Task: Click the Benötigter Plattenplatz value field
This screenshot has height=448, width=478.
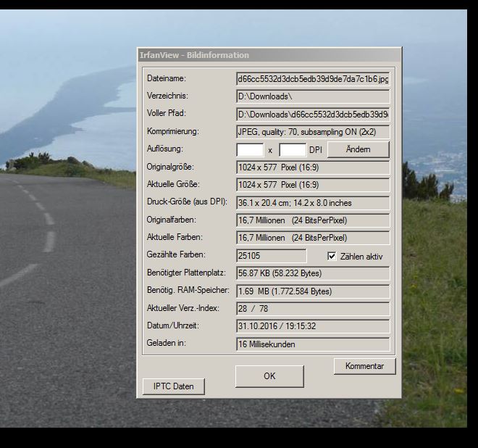Action: [313, 273]
